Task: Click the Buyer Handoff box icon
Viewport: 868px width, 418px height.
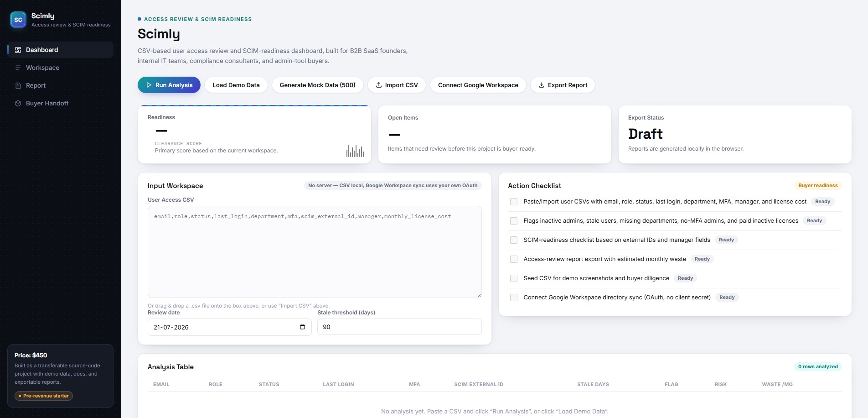Action: coord(18,103)
